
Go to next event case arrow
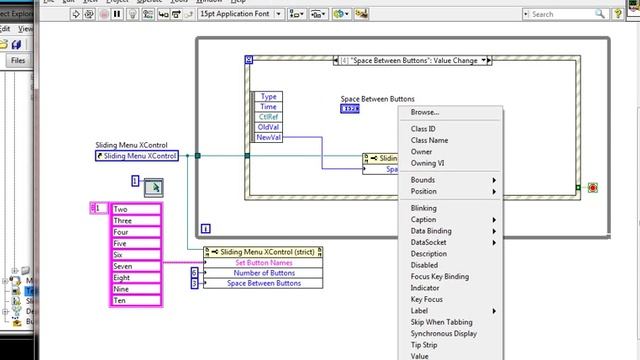tap(489, 60)
